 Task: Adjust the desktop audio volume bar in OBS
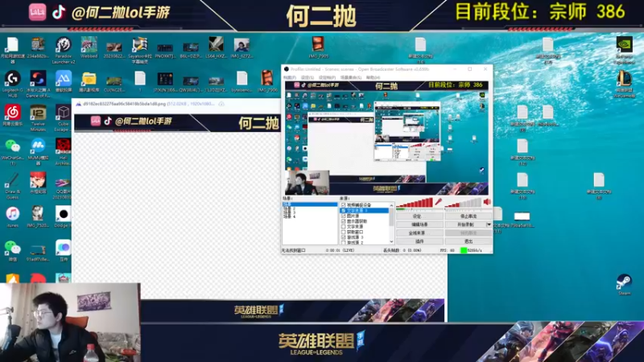coord(463,203)
